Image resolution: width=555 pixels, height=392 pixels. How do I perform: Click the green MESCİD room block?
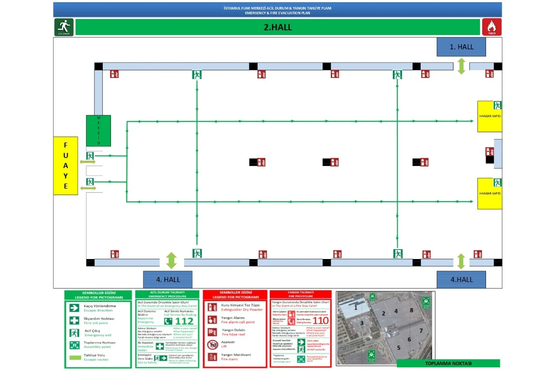pyautogui.click(x=98, y=130)
